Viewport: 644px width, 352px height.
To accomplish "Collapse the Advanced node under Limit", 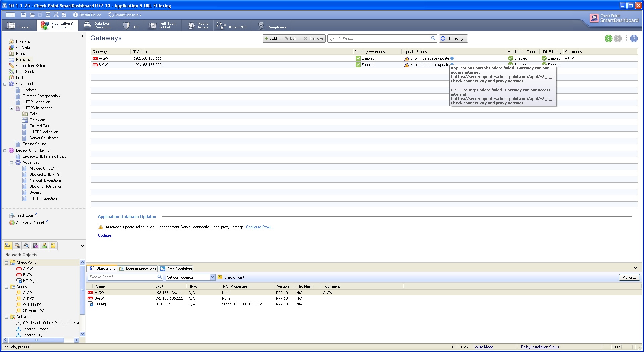I will [5, 84].
